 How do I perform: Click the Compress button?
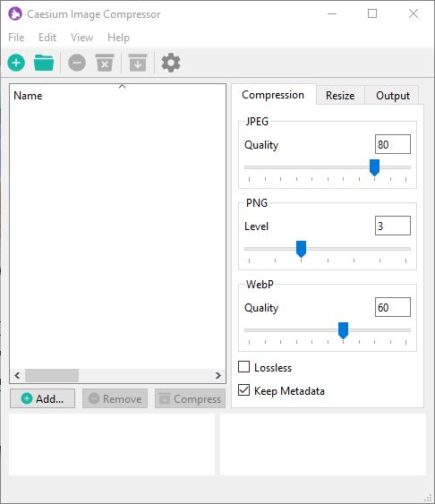[190, 398]
